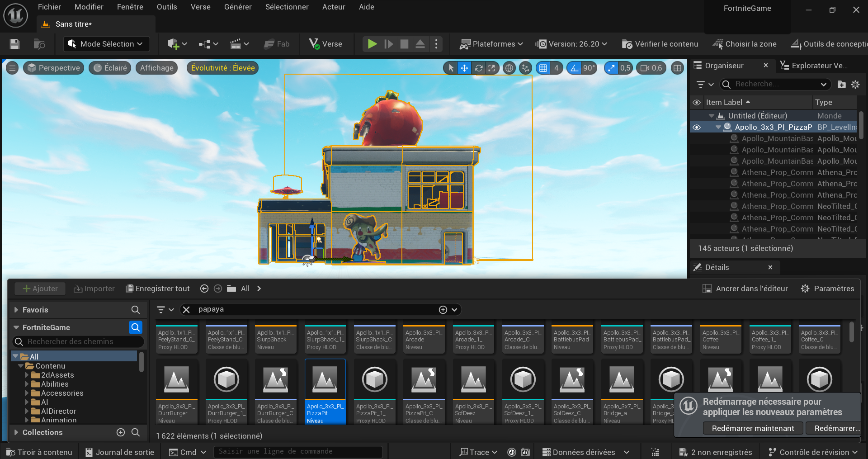Switch to the Explorateur Verse tab
This screenshot has width=868, height=459.
click(814, 66)
